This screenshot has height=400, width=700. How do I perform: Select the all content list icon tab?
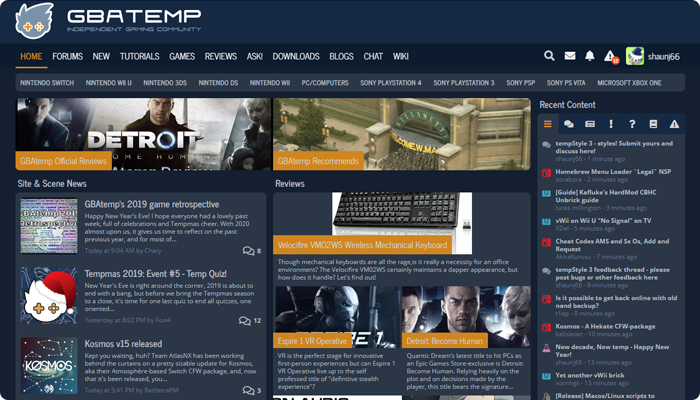pyautogui.click(x=548, y=124)
